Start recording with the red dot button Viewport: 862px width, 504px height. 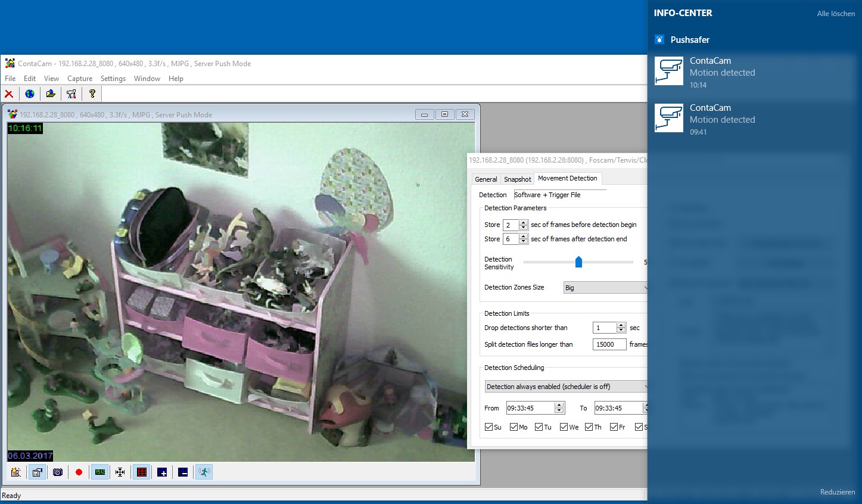click(x=79, y=472)
